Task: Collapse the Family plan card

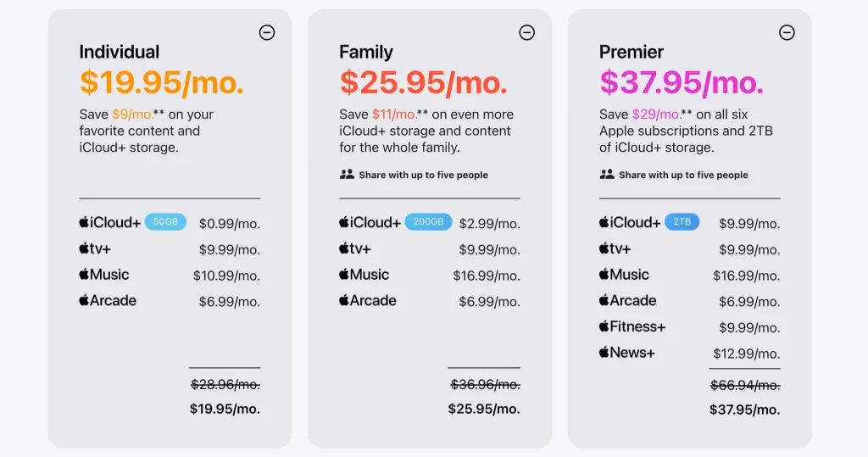Action: 527,33
